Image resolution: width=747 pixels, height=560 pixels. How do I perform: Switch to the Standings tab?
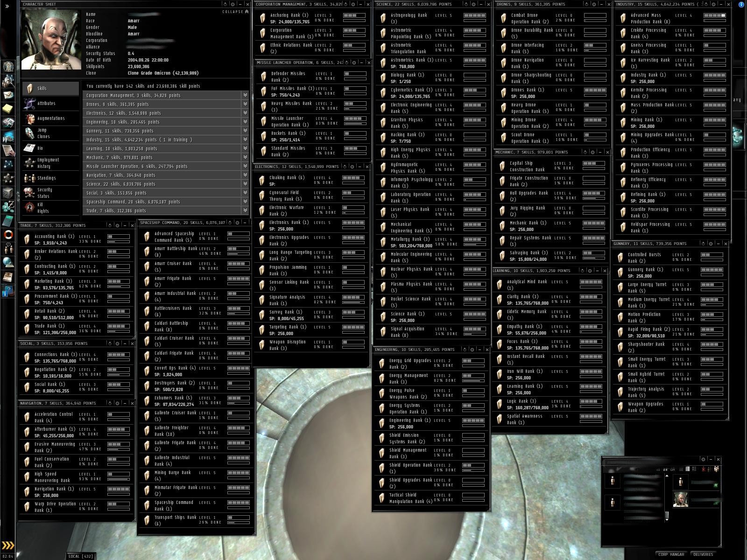(x=51, y=178)
